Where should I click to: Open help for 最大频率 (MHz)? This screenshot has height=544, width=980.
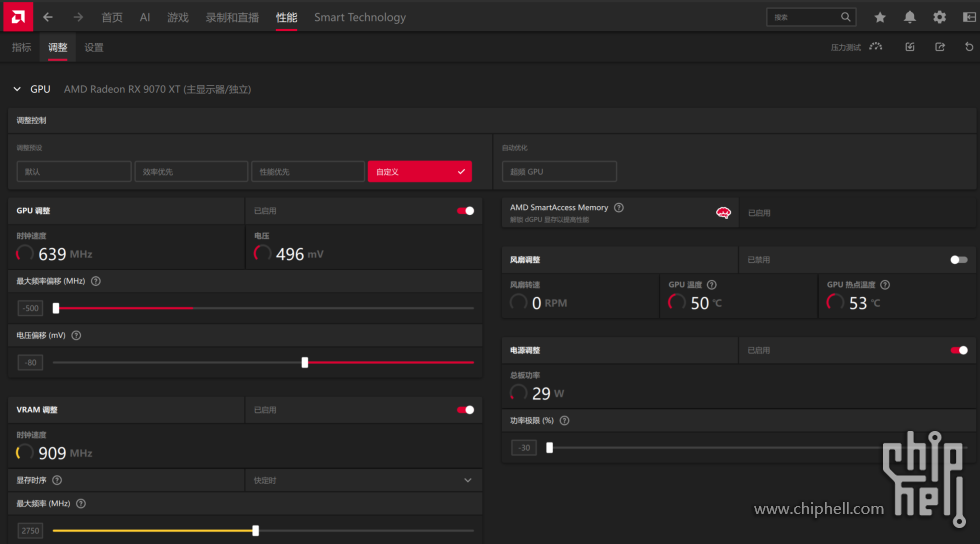[x=81, y=504]
